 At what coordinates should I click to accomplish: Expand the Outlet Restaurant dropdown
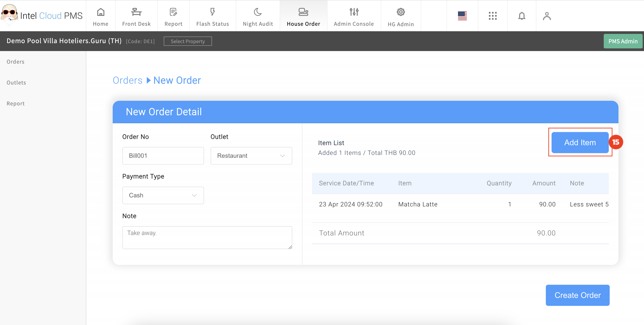251,156
